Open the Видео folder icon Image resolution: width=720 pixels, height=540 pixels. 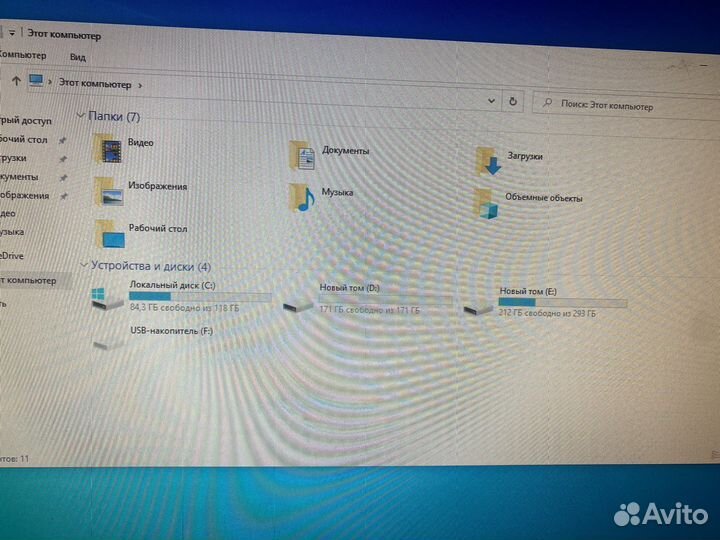pyautogui.click(x=109, y=150)
